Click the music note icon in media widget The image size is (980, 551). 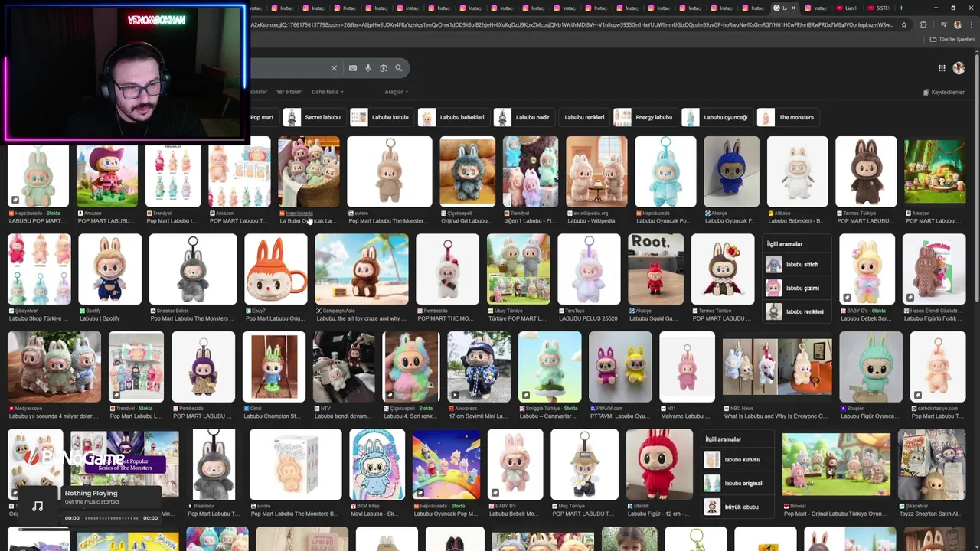point(38,506)
